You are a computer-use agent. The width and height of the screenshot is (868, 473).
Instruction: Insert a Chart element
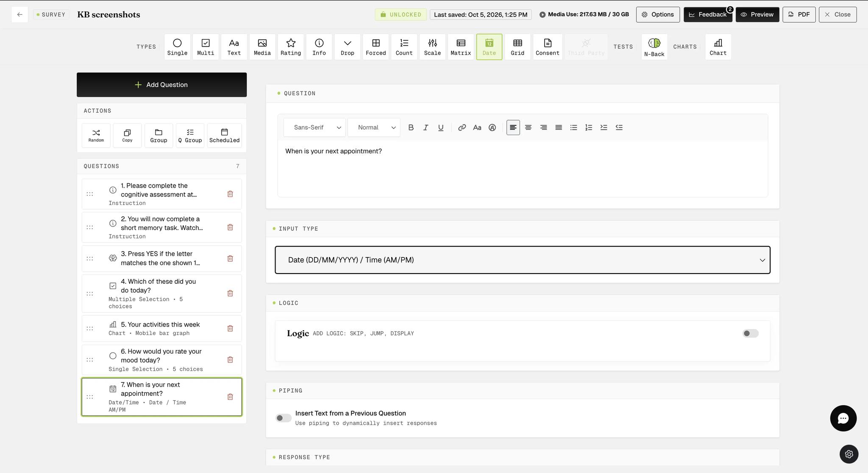pyautogui.click(x=718, y=47)
